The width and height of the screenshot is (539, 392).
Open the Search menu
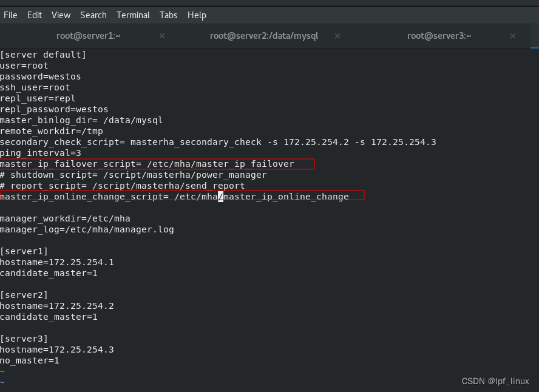click(93, 15)
